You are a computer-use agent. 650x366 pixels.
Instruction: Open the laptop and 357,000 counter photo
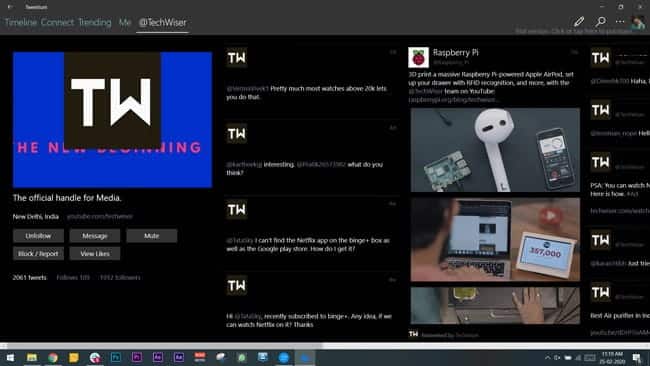[495, 239]
